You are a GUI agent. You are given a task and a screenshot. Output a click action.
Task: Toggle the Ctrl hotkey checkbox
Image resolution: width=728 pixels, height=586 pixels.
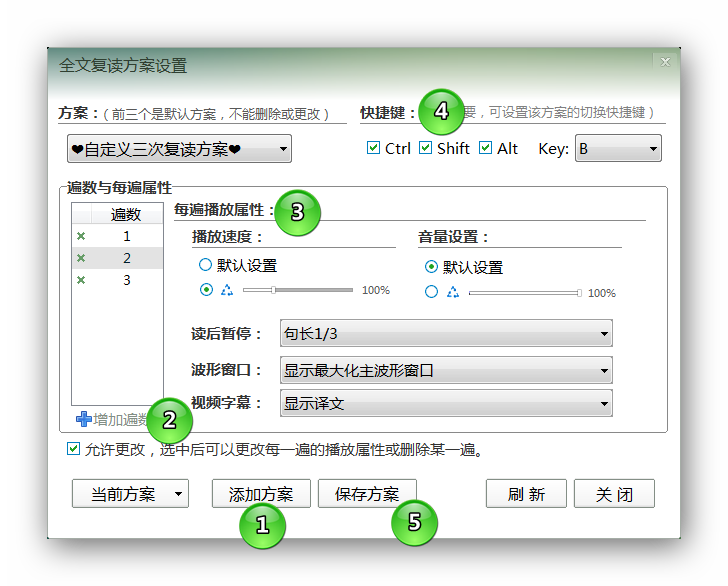click(373, 148)
